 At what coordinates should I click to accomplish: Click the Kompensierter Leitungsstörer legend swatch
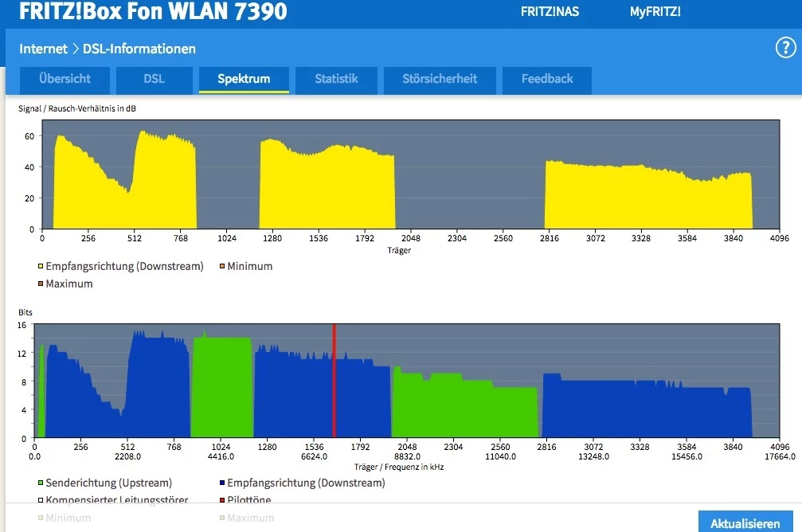tap(41, 500)
